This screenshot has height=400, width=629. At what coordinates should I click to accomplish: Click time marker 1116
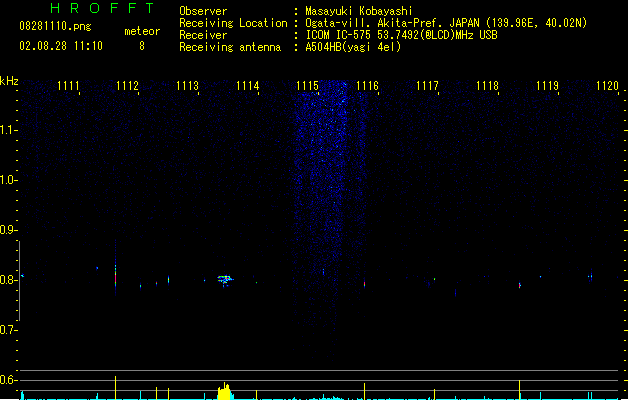pos(367,86)
